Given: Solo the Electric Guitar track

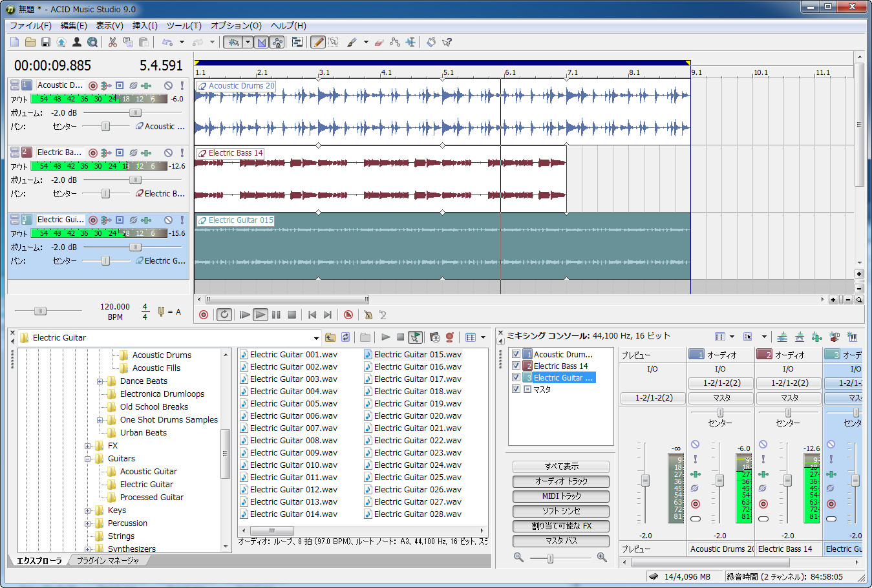Looking at the screenshot, I should pyautogui.click(x=182, y=220).
